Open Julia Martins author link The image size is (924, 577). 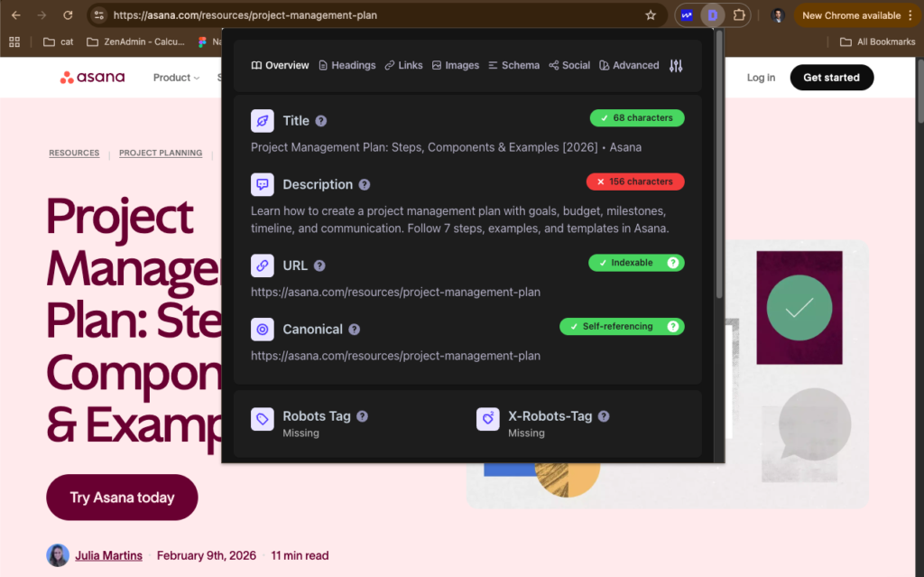click(x=108, y=555)
